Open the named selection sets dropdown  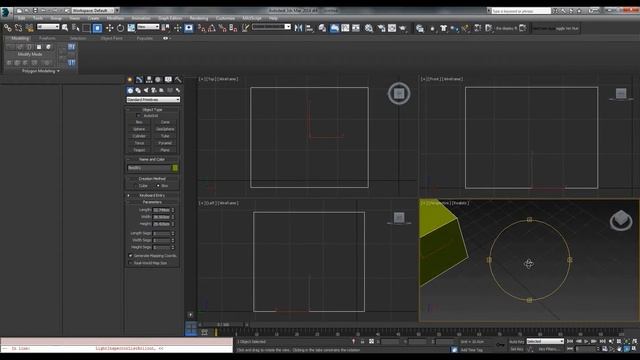pos(271,27)
